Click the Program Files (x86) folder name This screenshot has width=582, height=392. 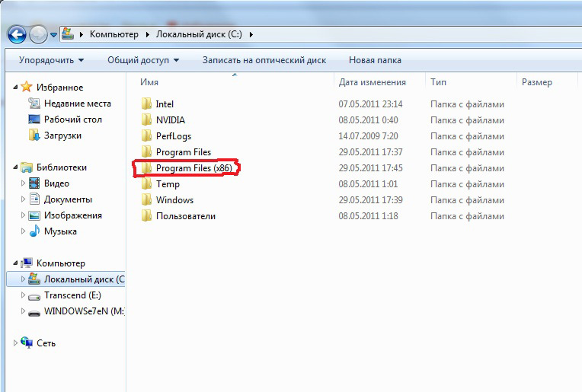[x=193, y=168]
